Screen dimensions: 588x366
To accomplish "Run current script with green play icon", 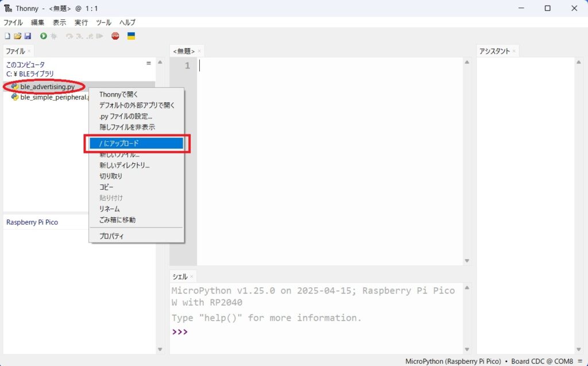I will click(44, 36).
